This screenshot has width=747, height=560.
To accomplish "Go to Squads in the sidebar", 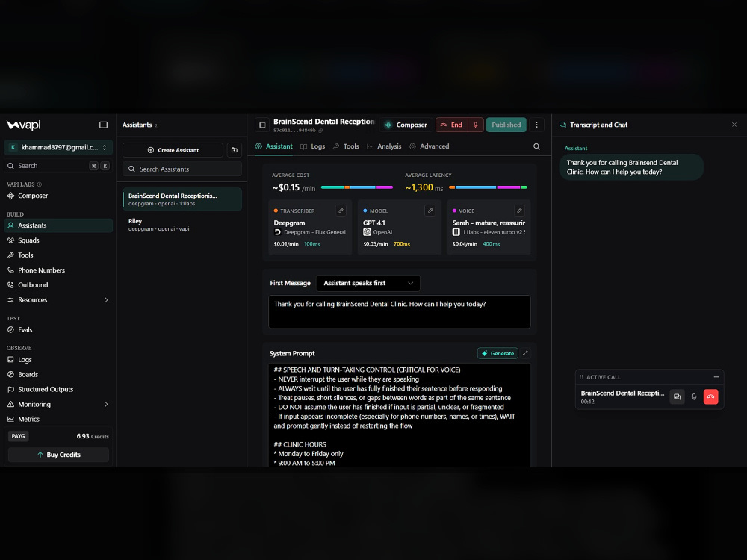I will pyautogui.click(x=58, y=240).
